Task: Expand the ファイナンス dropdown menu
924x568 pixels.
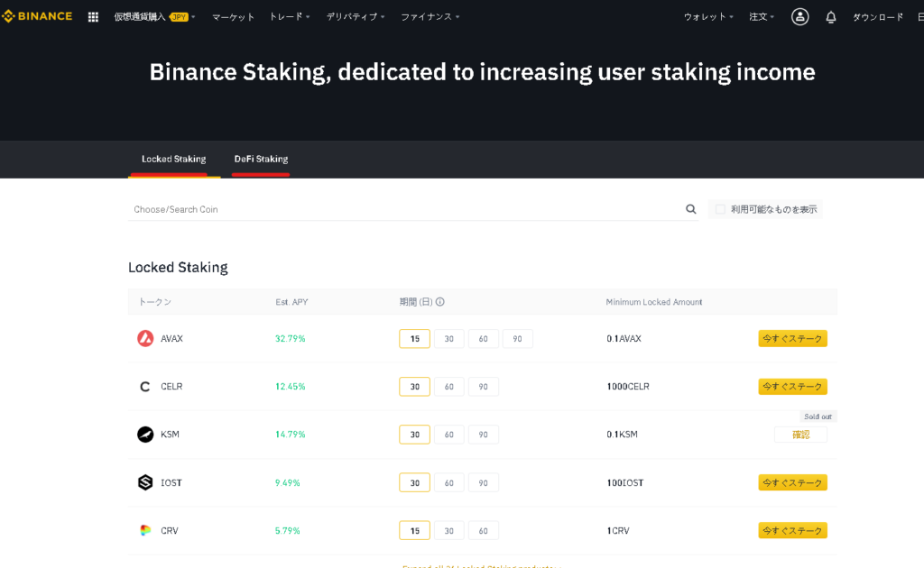Action: pyautogui.click(x=430, y=17)
